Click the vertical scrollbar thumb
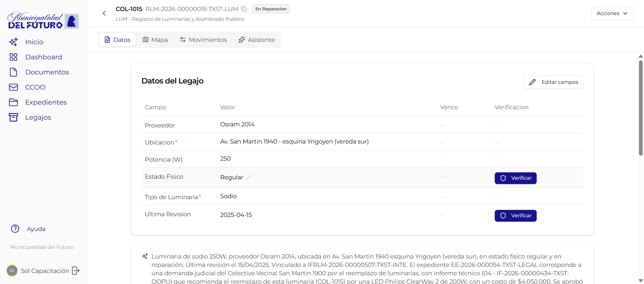 click(641, 107)
